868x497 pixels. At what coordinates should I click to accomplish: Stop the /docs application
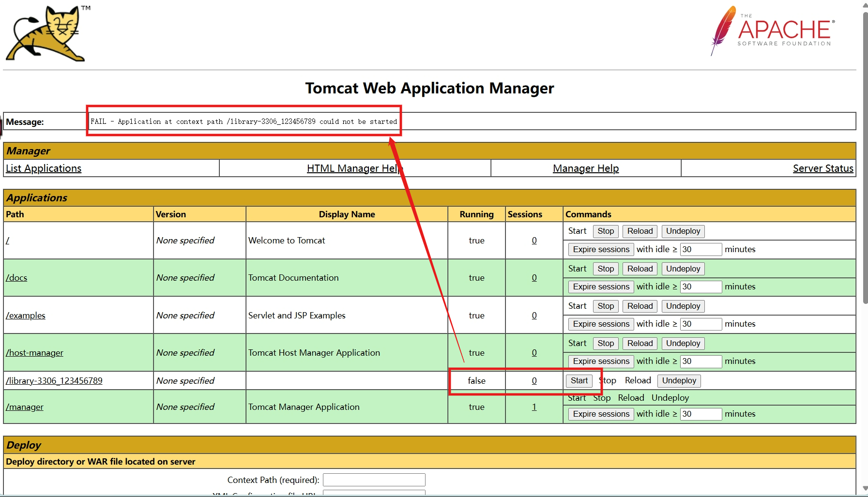(606, 269)
